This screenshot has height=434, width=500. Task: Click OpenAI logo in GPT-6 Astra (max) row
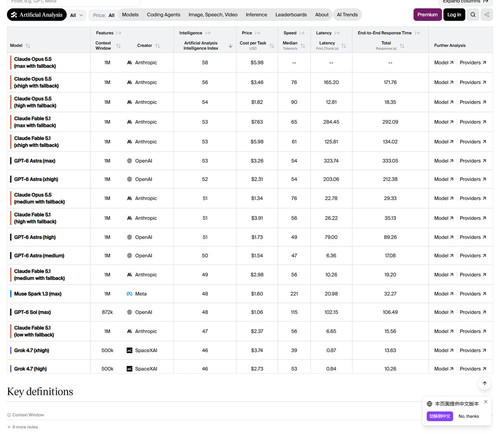129,161
